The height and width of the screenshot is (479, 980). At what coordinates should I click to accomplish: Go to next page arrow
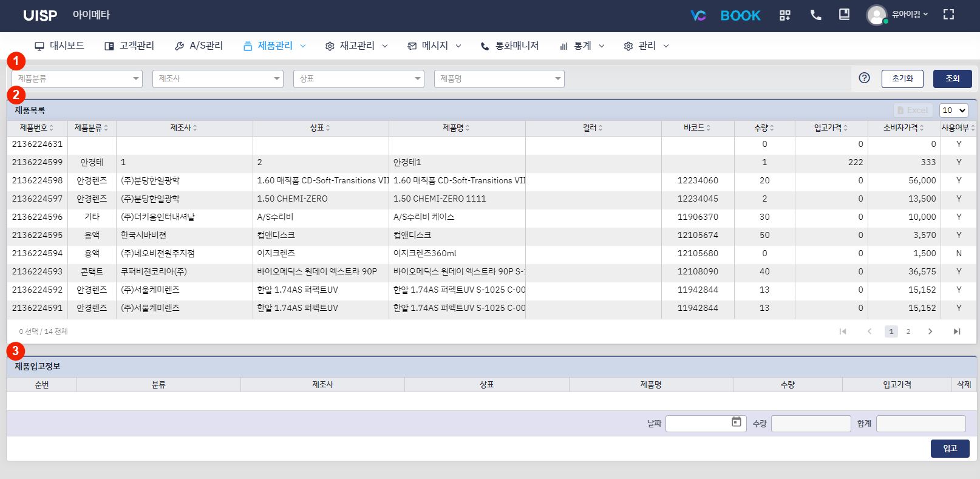(x=930, y=331)
